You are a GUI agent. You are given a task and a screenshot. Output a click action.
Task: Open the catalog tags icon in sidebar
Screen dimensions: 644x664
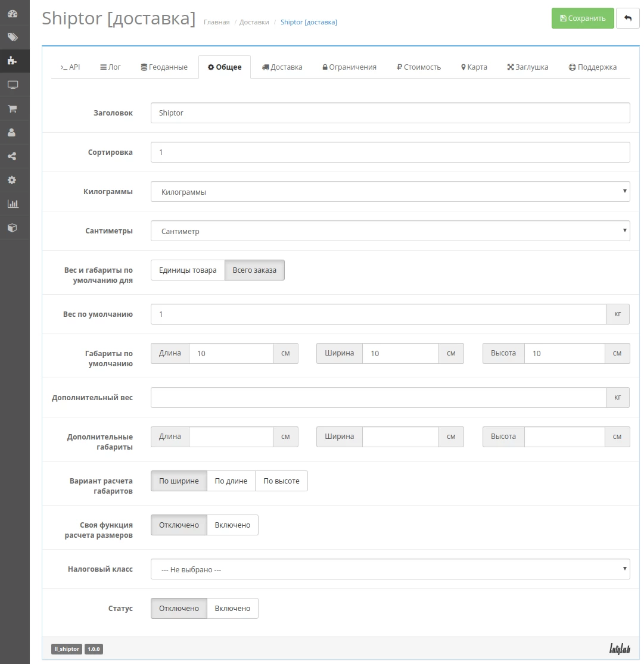[13, 38]
